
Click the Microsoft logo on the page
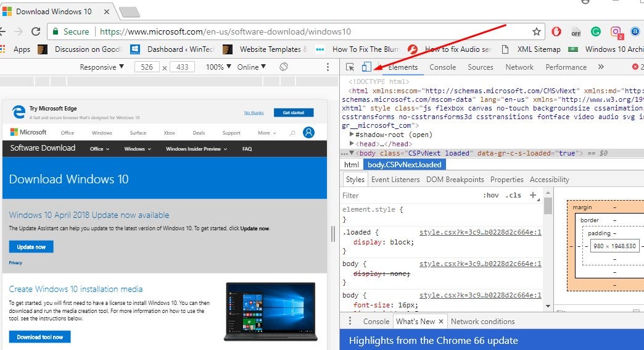[x=28, y=132]
